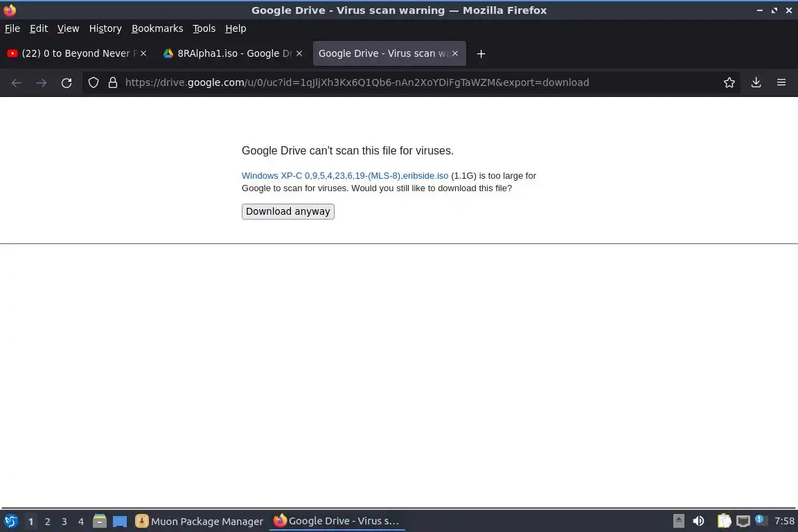This screenshot has height=532, width=798.
Task: Open the Edit menu
Action: [x=39, y=28]
